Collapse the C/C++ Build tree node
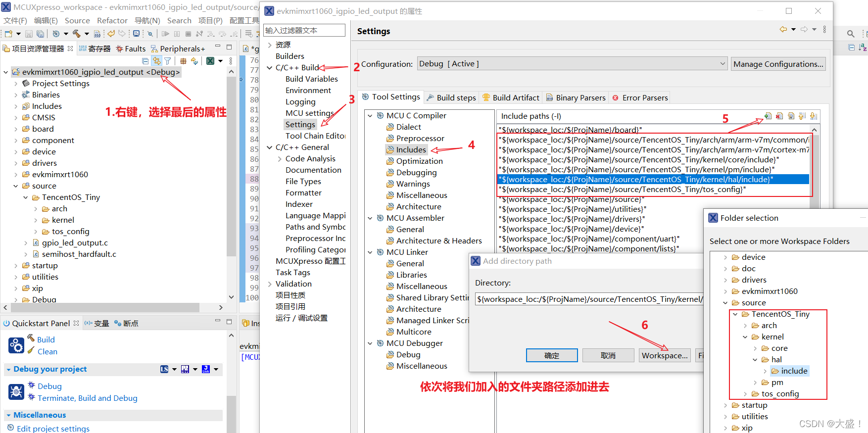 [270, 68]
